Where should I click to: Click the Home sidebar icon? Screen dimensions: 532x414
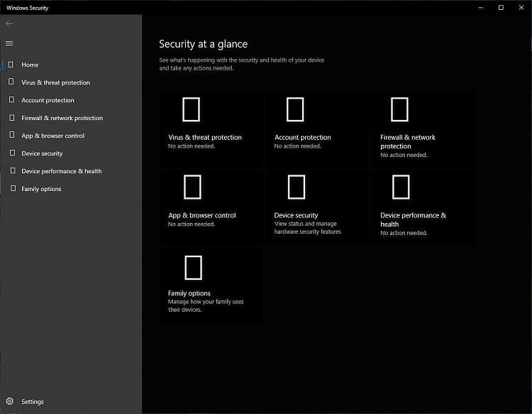[x=11, y=65]
